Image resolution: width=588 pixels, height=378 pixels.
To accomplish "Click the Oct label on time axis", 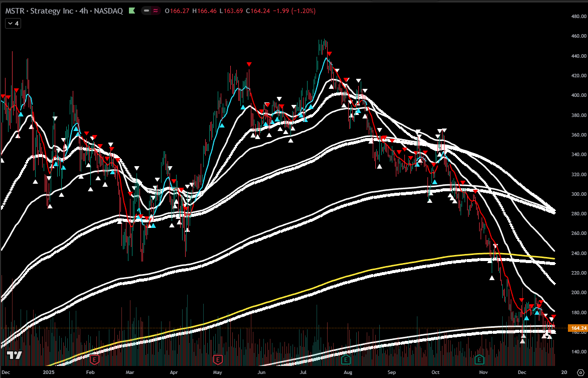I will coord(435,372).
